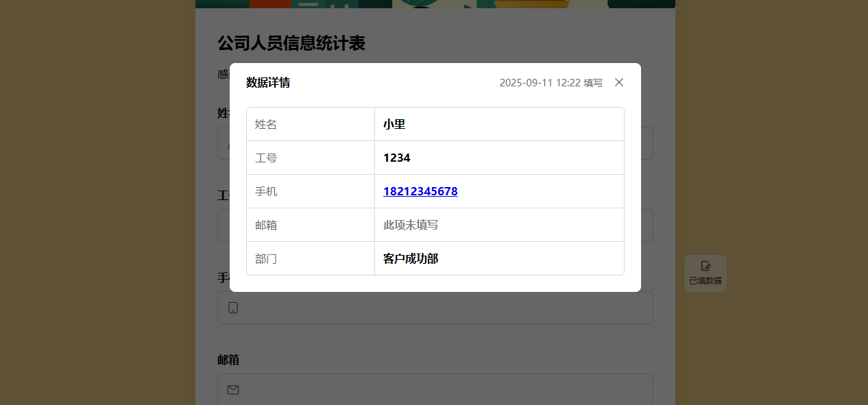Open the 已填数据 edit icon button
This screenshot has height=405, width=868.
(705, 273)
